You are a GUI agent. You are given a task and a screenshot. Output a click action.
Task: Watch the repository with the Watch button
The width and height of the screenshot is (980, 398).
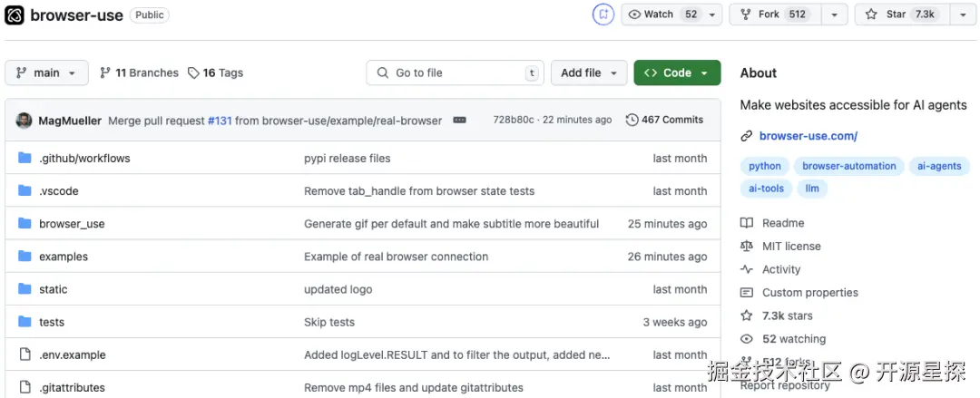click(662, 15)
